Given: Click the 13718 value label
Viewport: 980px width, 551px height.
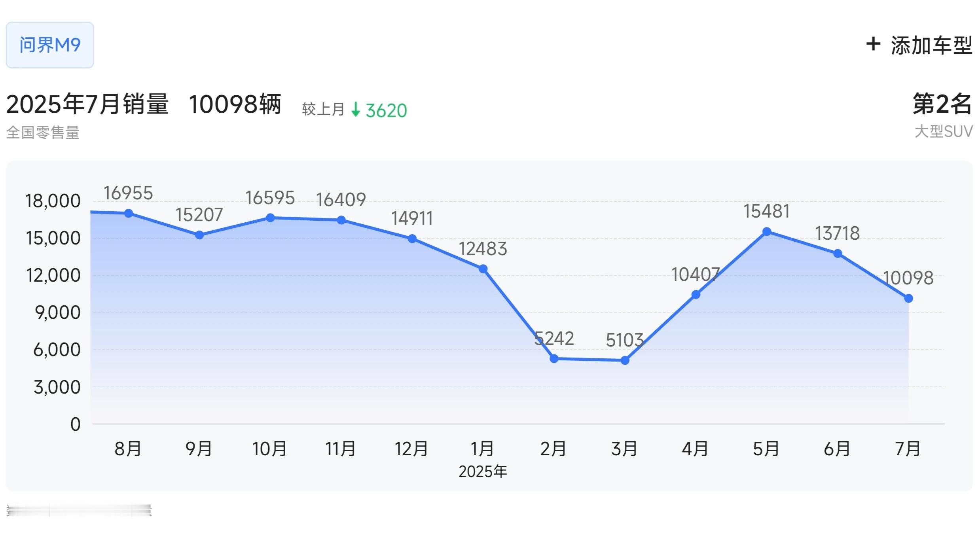Looking at the screenshot, I should [838, 233].
